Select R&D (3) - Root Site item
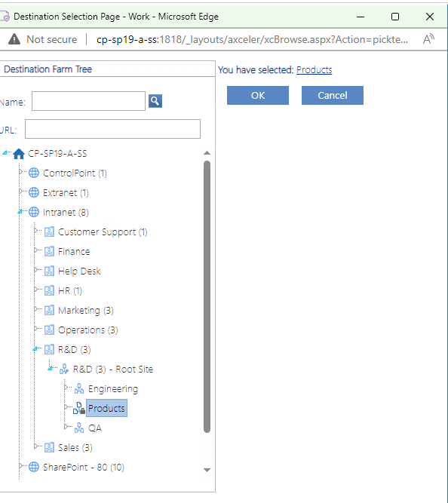The width and height of the screenshot is (448, 503). (x=113, y=370)
